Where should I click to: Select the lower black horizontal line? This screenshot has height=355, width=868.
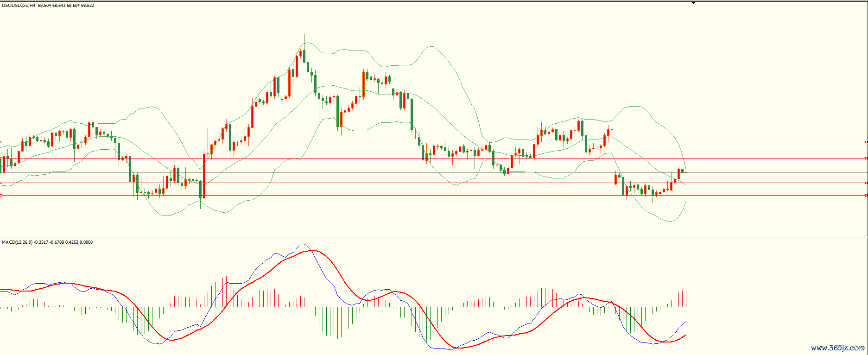tap(434, 172)
